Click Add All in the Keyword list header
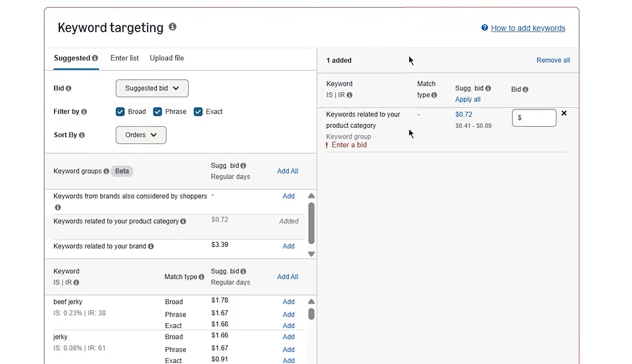Image resolution: width=632 pixels, height=364 pixels. tap(288, 277)
